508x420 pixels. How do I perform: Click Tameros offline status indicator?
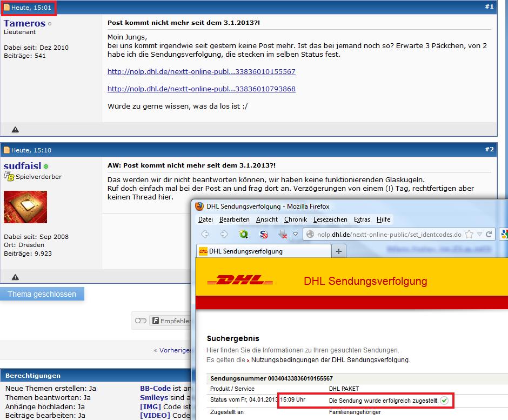tap(50, 24)
